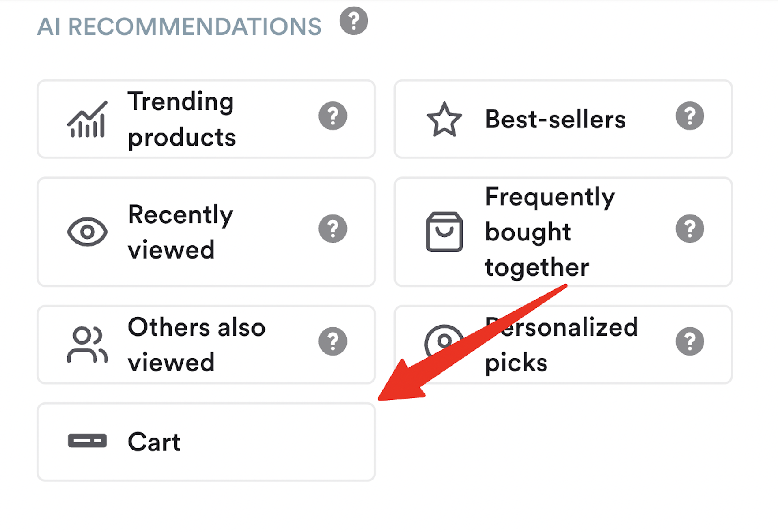Open the Personalized picks help tooltip

coord(689,341)
